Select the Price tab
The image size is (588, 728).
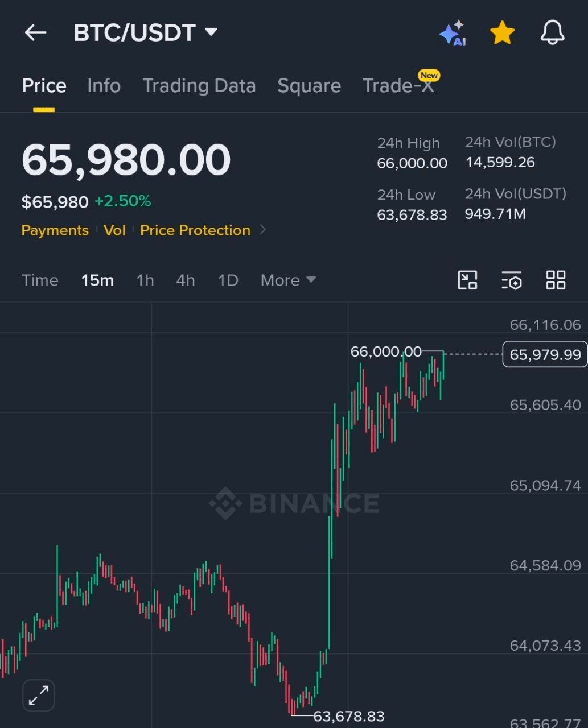[44, 86]
